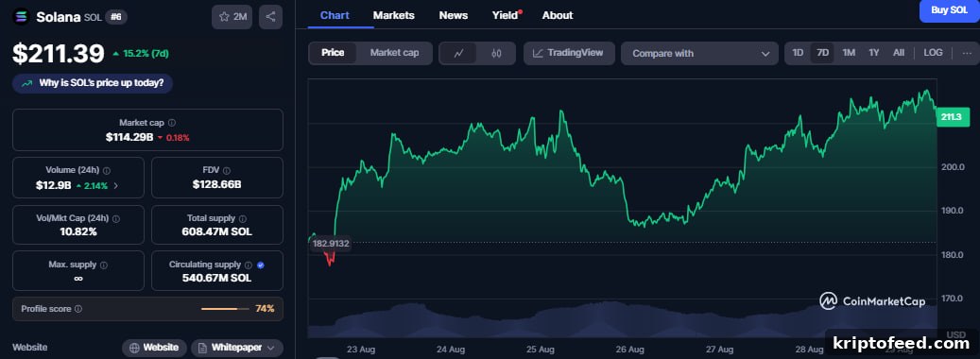Click the verified badge on Circulating supply
The image size is (980, 359).
261,265
